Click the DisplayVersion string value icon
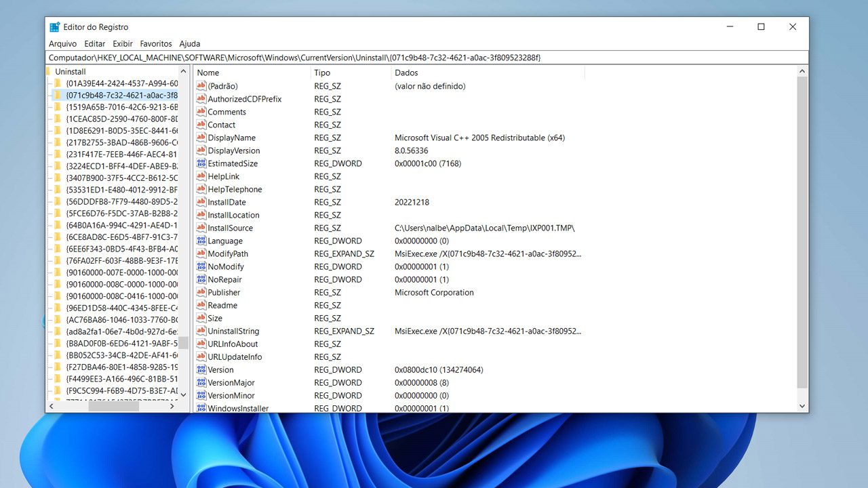 pyautogui.click(x=201, y=150)
